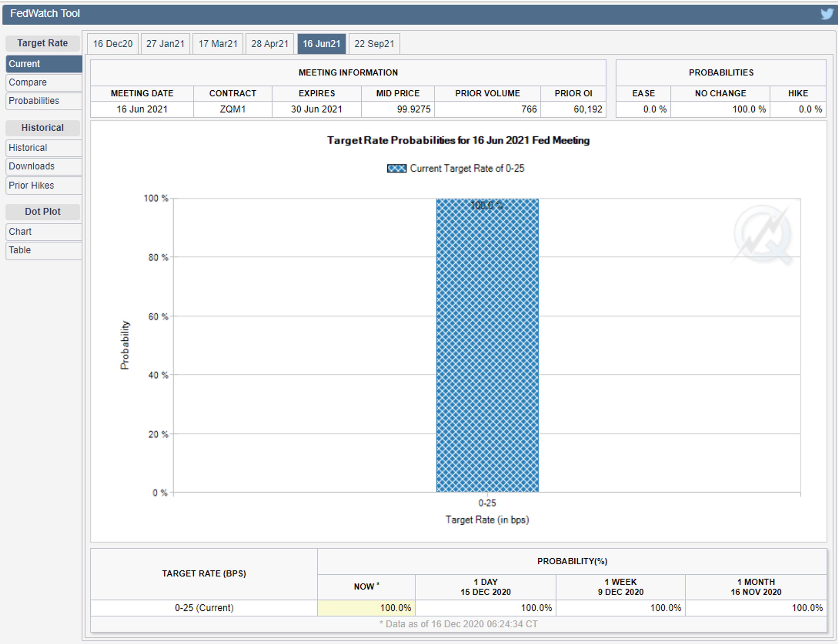This screenshot has height=644, width=838.
Task: Click the 1 WEEK 9 DEC 2020 header
Action: [x=621, y=587]
